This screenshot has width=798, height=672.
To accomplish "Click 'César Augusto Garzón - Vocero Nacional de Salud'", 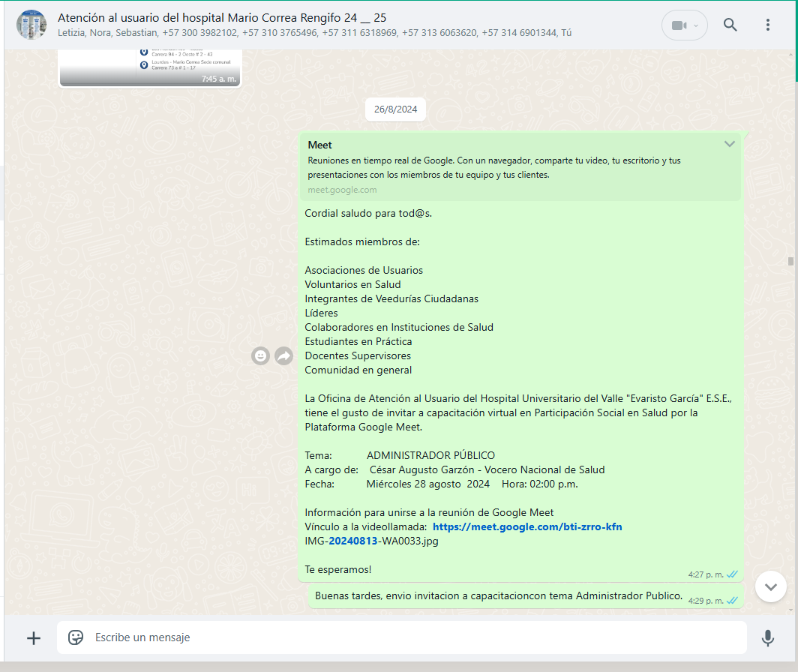I will [487, 470].
